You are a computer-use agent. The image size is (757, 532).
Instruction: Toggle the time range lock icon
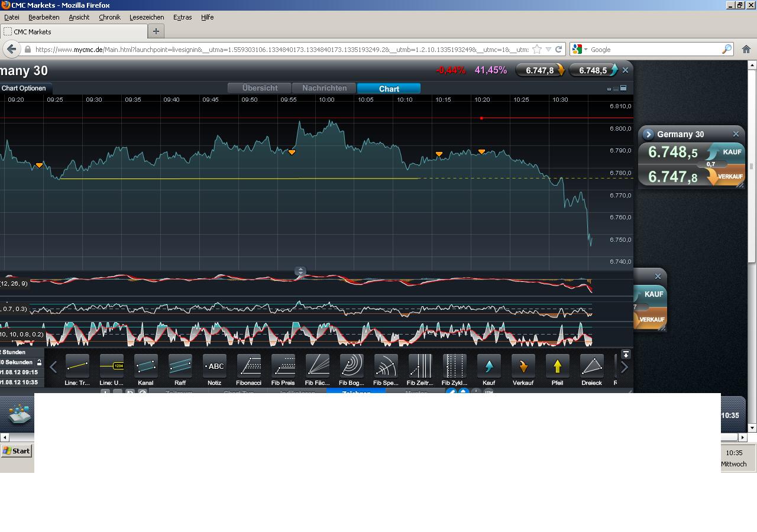(40, 362)
